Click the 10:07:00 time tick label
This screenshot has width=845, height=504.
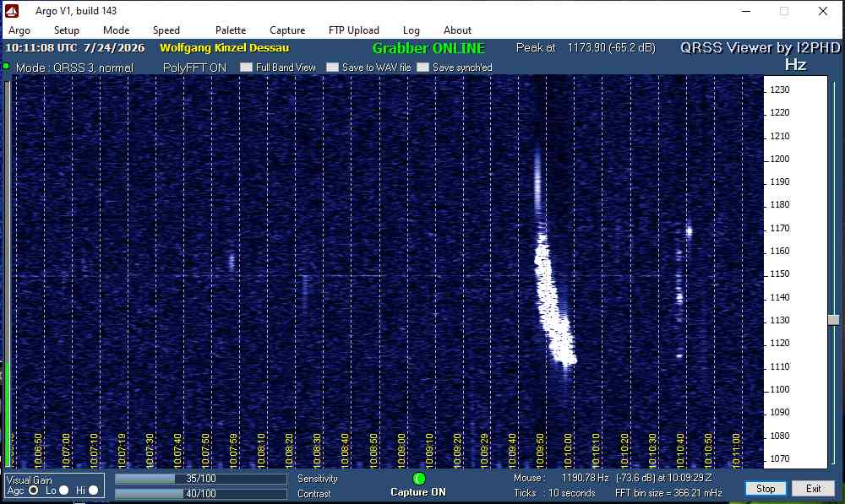coord(66,450)
